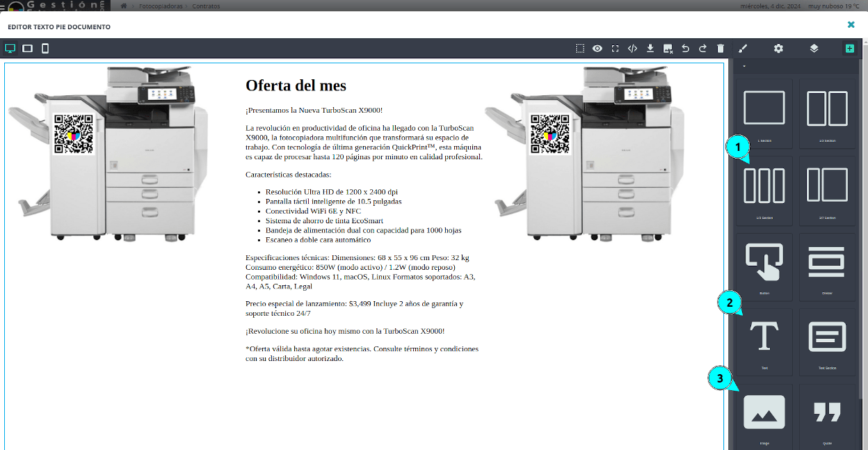Collapse the blocks category arrow
This screenshot has width=868, height=450.
coord(744,66)
